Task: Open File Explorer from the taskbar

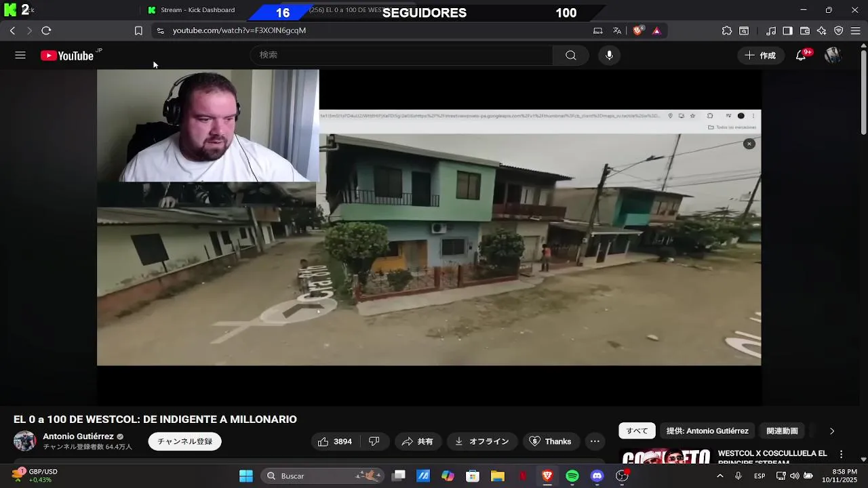Action: (x=498, y=476)
